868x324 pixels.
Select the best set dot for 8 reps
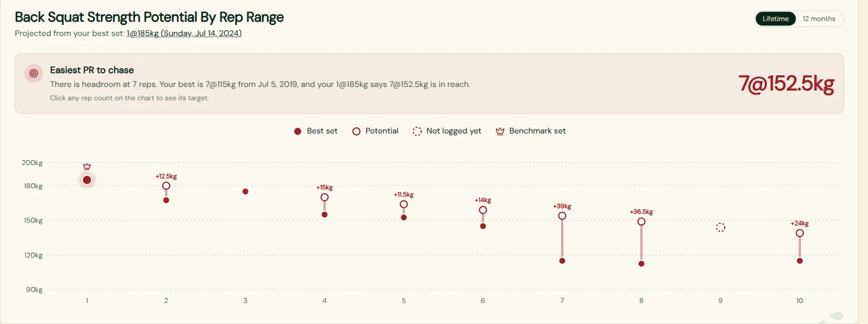[641, 264]
